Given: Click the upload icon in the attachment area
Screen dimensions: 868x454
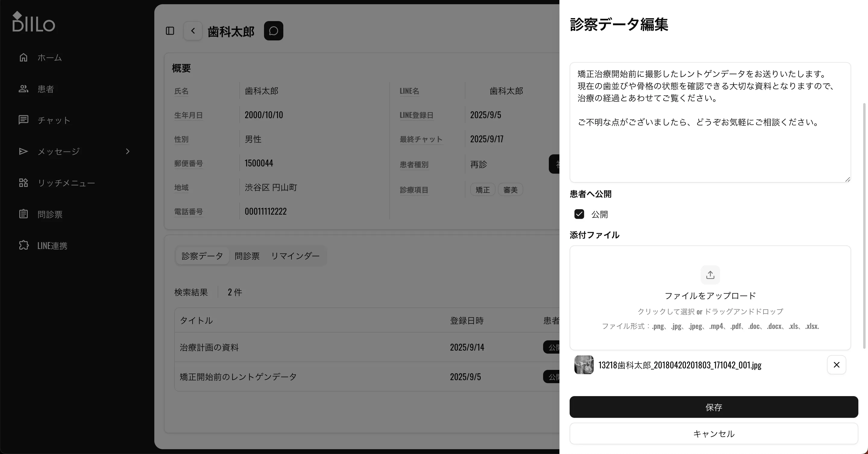Looking at the screenshot, I should [710, 275].
